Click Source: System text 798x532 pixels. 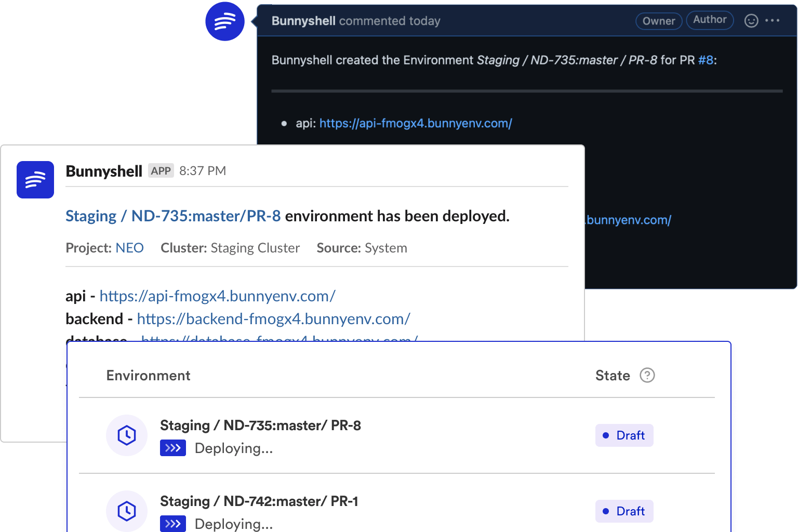362,248
